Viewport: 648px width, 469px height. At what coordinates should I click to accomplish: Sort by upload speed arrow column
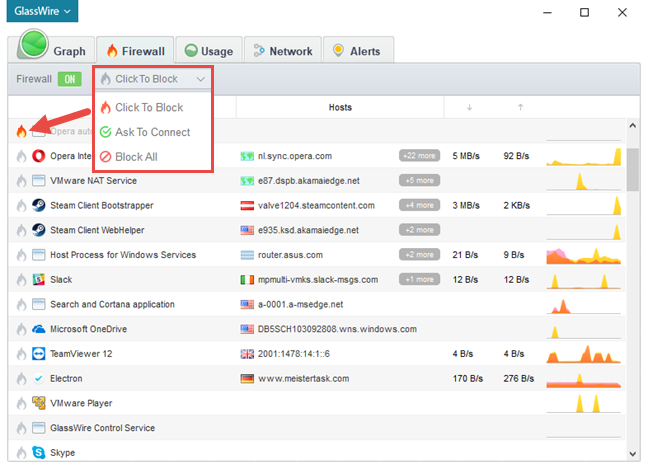(521, 107)
